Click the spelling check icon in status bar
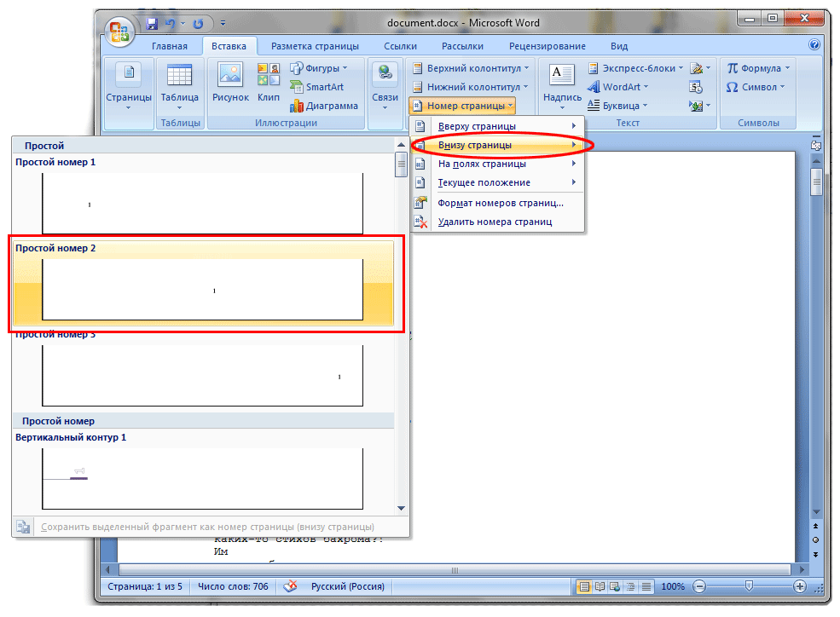Screen dimensions: 840x617 pos(290,586)
